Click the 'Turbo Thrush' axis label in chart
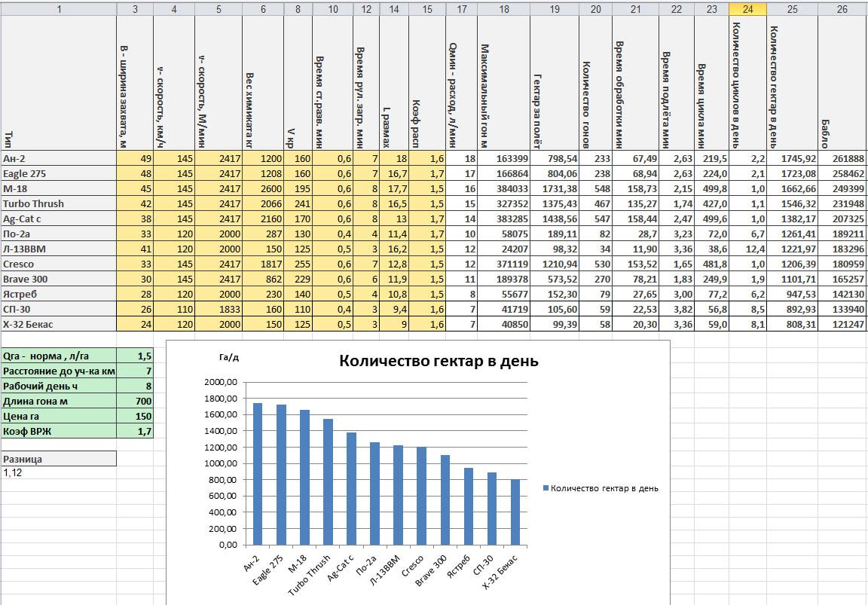Screen dimensions: 868x605 pos(310,576)
